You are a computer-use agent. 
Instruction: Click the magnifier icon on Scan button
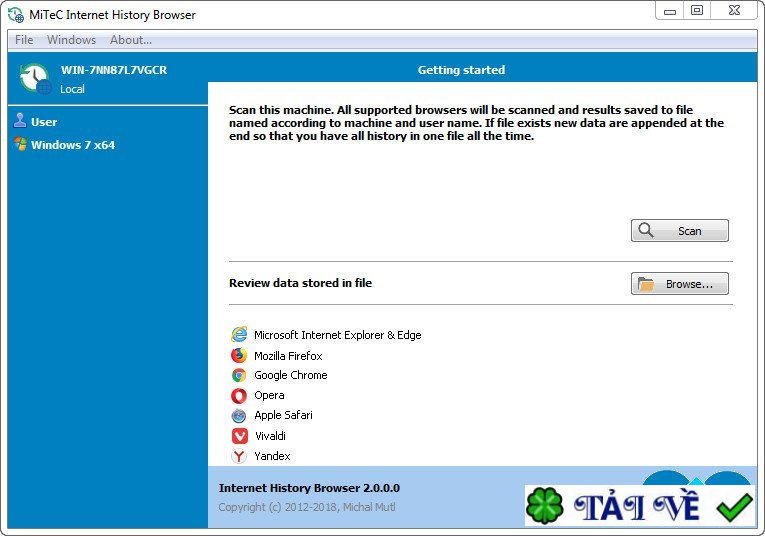[646, 230]
